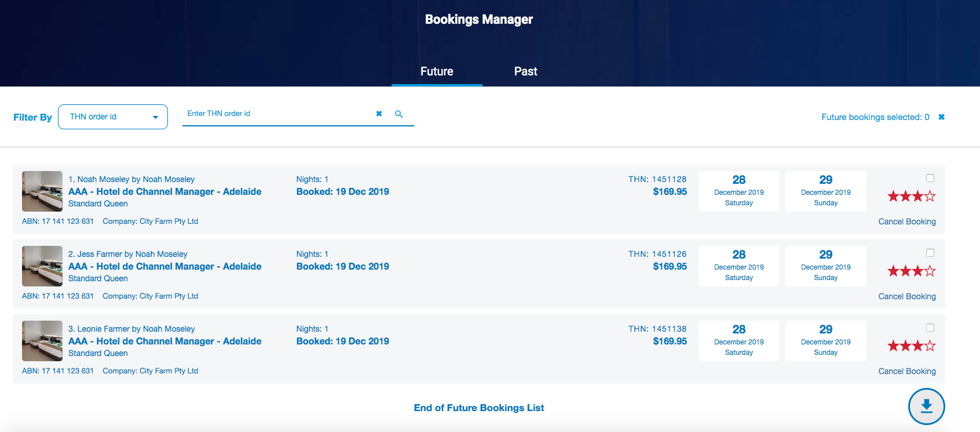Image resolution: width=980 pixels, height=432 pixels.
Task: Tick the Jess Farmer booking checkbox
Action: point(930,253)
